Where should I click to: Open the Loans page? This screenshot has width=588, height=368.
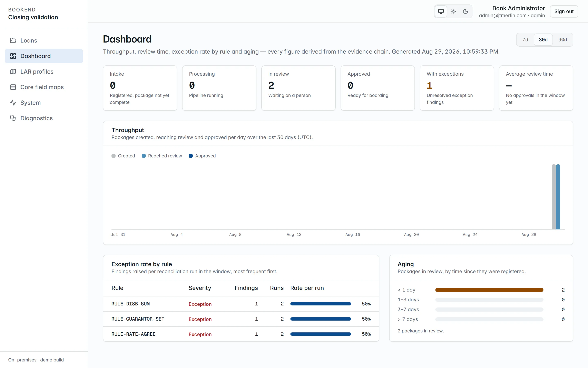pos(44,40)
